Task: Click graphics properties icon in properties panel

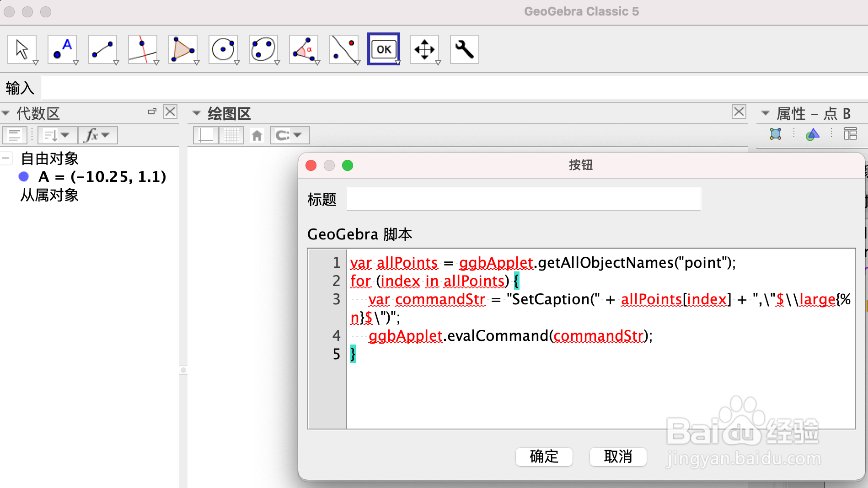Action: coord(776,134)
